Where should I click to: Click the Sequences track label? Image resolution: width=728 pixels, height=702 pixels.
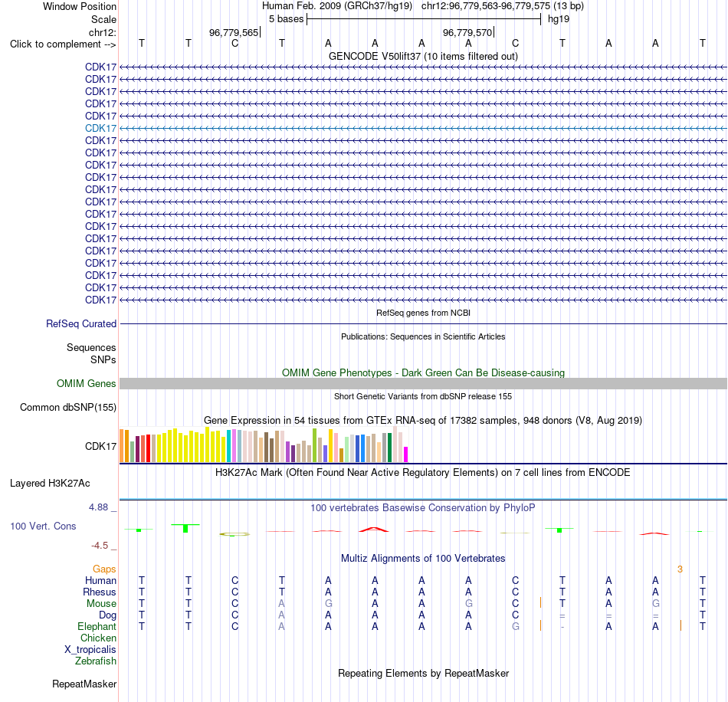coord(91,347)
